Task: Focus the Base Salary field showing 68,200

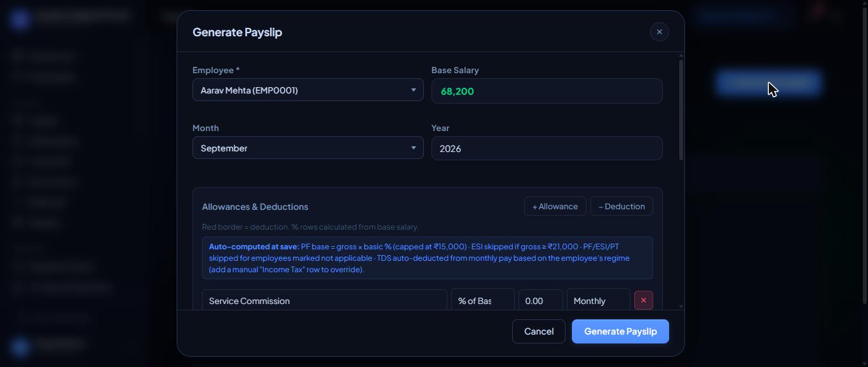Action: tap(547, 91)
